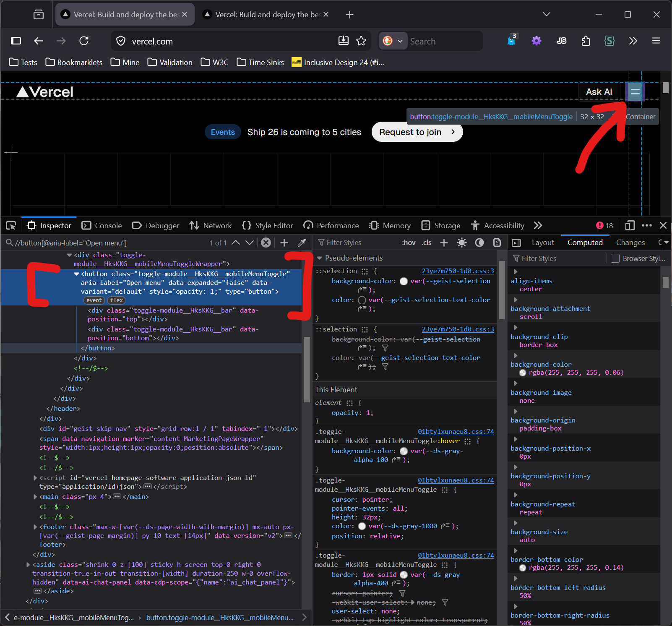Viewport: 672px width, 626px height.
Task: Toggle the flex badge overlay
Action: [117, 300]
